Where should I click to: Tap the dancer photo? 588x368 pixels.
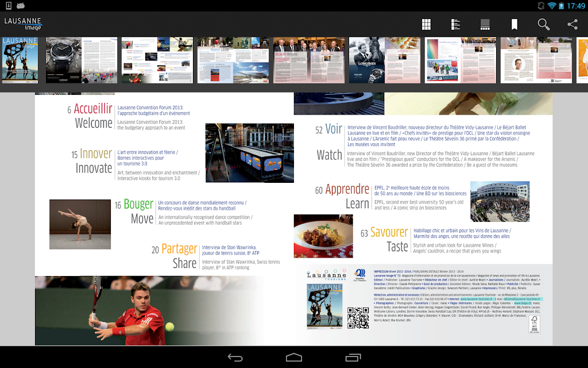pyautogui.click(x=80, y=224)
